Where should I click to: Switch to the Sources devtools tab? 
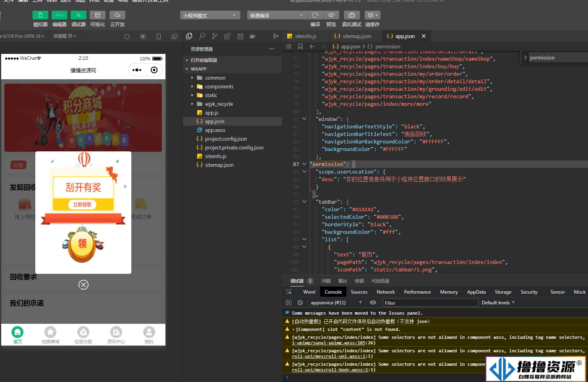[x=359, y=292]
